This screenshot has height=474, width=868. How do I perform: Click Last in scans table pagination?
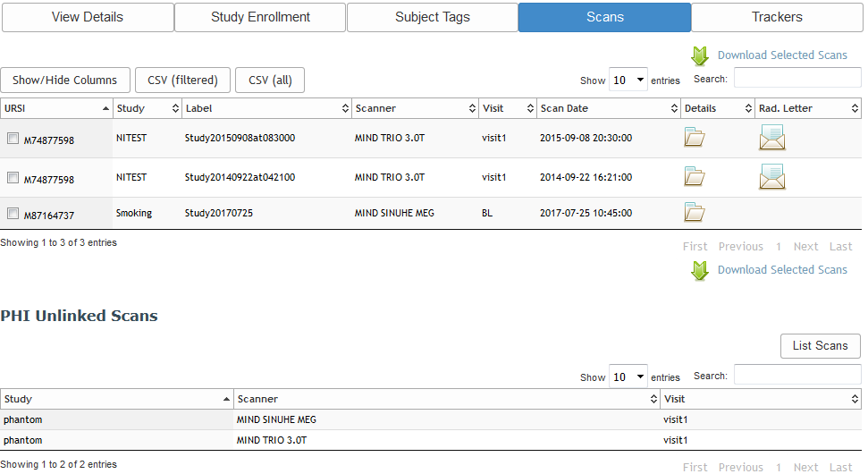click(840, 247)
